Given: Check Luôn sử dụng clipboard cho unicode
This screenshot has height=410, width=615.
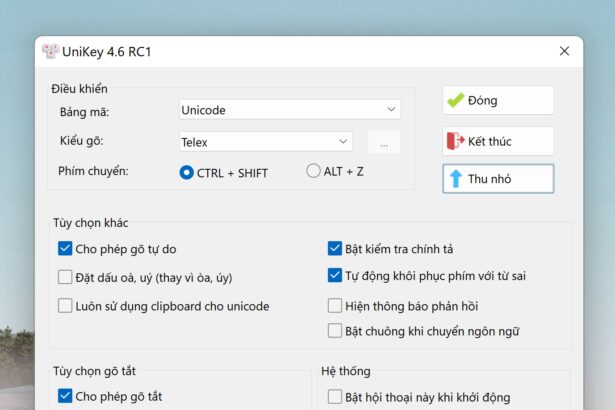Looking at the screenshot, I should 65,306.
